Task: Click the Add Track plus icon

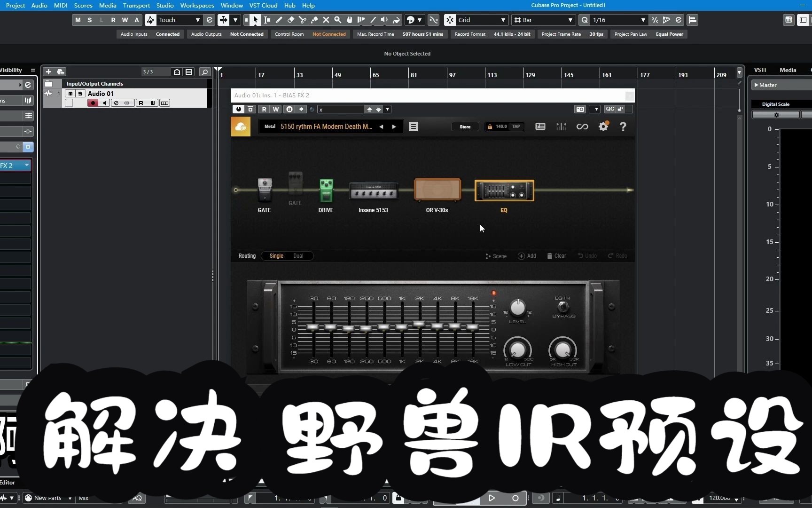Action: (x=48, y=71)
